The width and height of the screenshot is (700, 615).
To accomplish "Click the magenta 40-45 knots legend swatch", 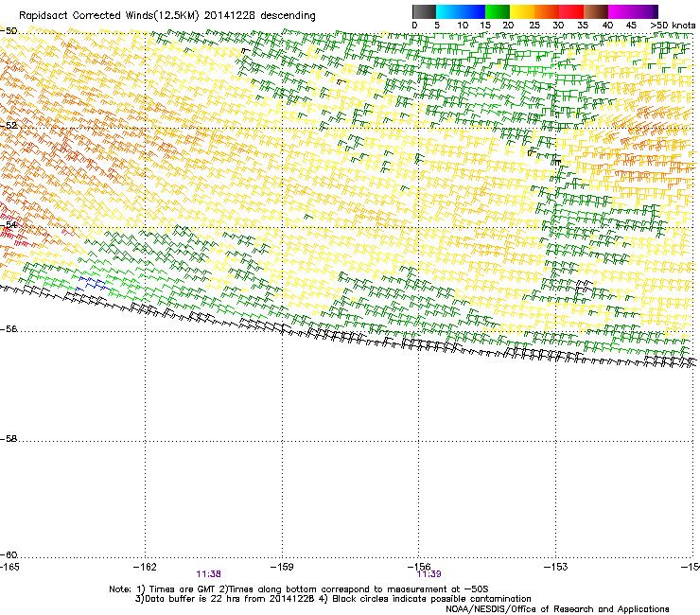I will tap(621, 11).
